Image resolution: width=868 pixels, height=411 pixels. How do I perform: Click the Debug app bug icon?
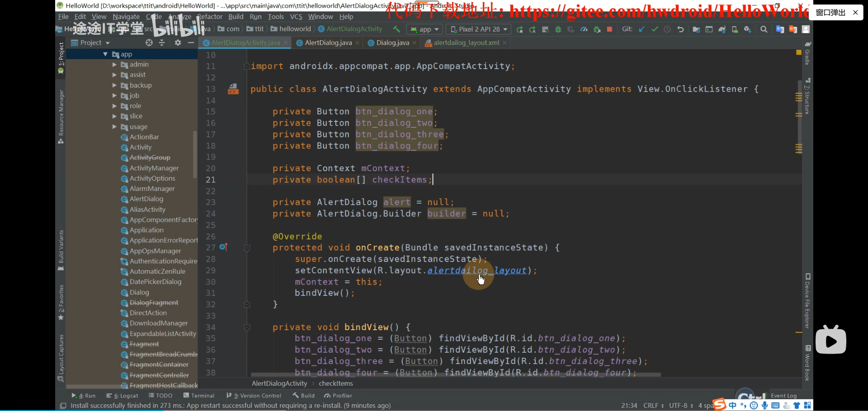tap(558, 29)
